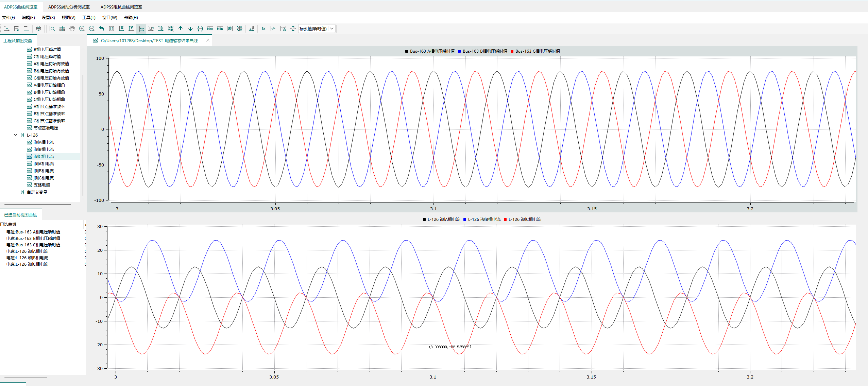Click the X-axis zoom icon
868x386 pixels.
121,29
